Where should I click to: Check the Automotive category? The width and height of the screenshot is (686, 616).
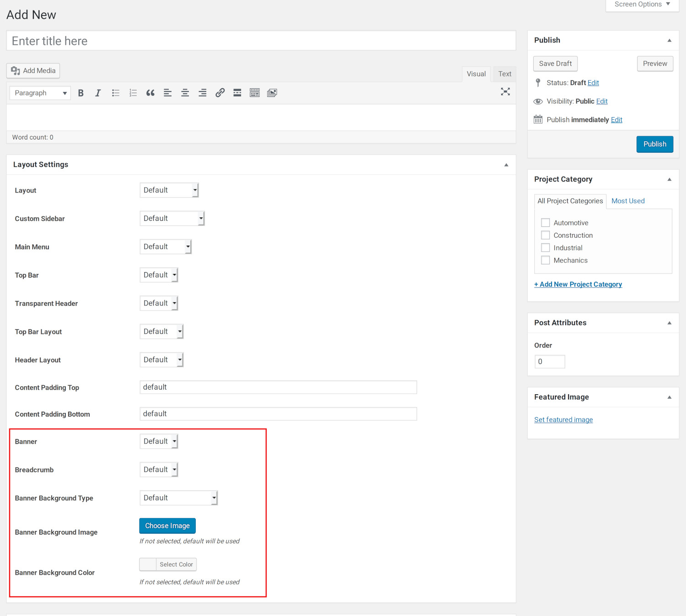(545, 223)
